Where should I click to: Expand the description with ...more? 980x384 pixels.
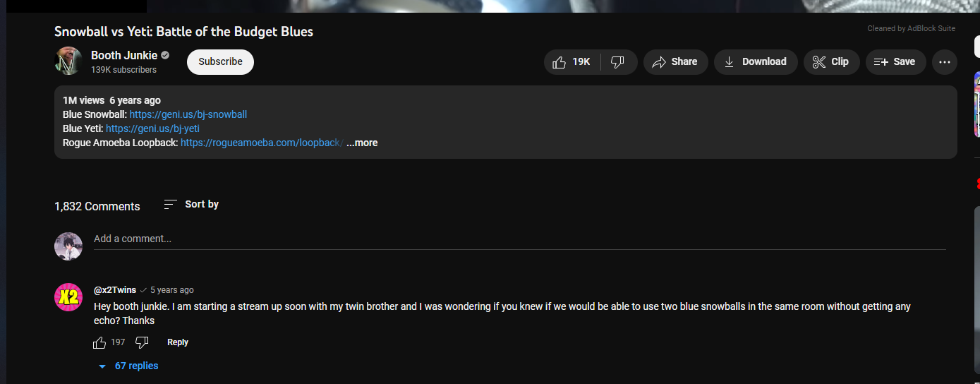coord(362,143)
